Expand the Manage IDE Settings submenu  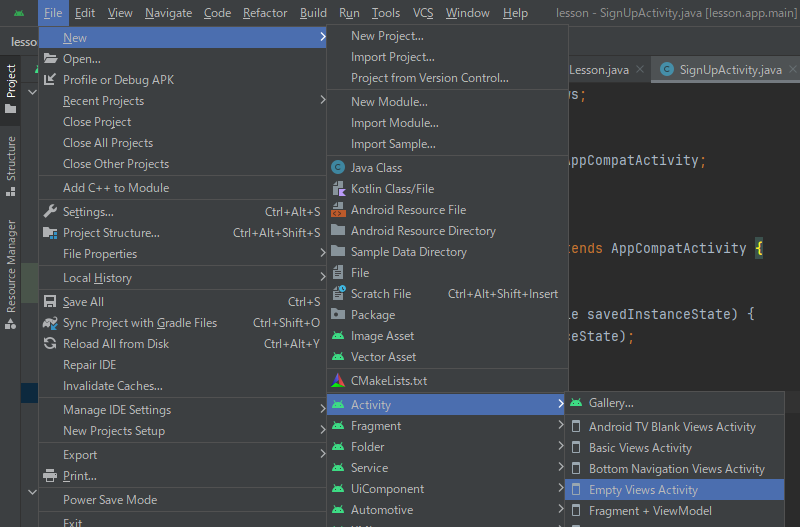click(x=182, y=410)
